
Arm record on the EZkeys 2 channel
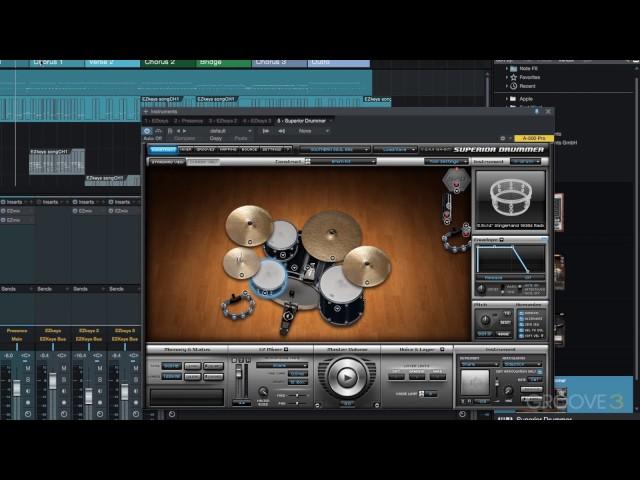point(100,402)
